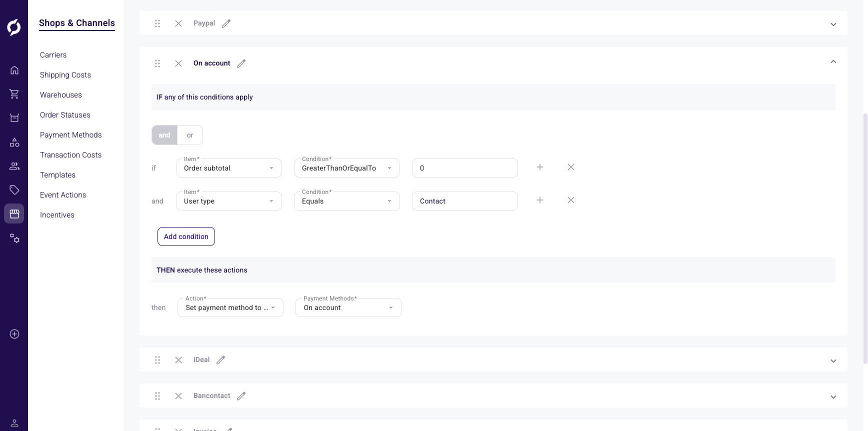Click the Contact value field

pos(465,201)
